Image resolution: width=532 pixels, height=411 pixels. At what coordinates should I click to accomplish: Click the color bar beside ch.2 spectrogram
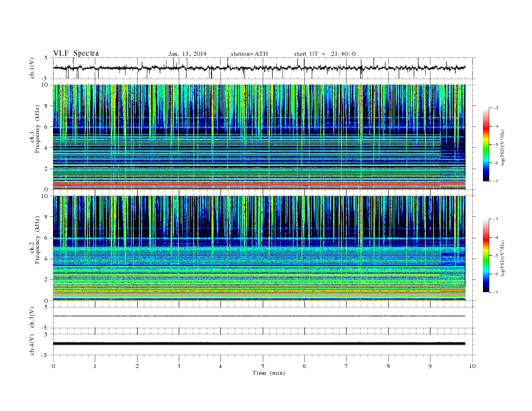click(486, 256)
